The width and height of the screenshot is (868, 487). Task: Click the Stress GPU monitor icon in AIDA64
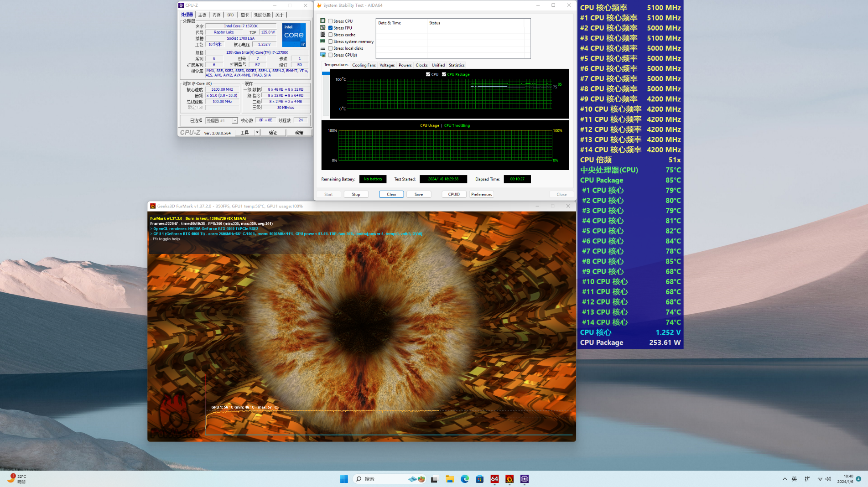pyautogui.click(x=323, y=55)
